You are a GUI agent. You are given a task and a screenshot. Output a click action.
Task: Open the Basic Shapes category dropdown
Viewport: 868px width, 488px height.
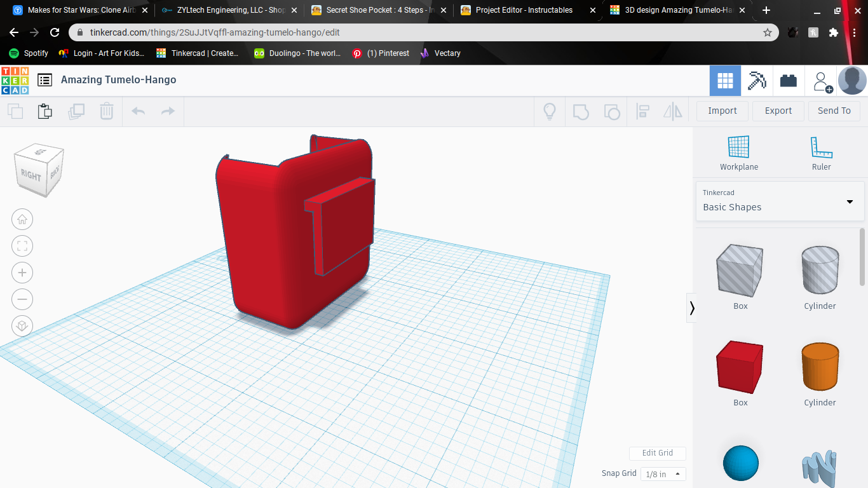[780, 201]
